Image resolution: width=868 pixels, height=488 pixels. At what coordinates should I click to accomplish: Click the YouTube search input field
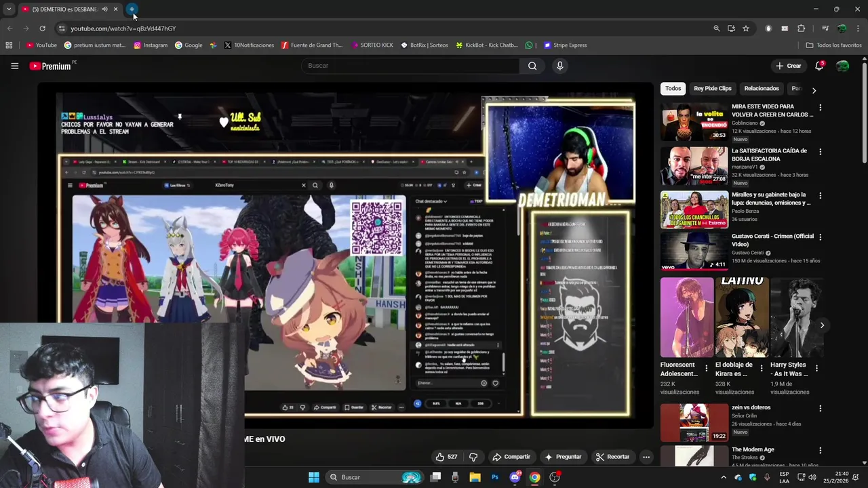410,66
